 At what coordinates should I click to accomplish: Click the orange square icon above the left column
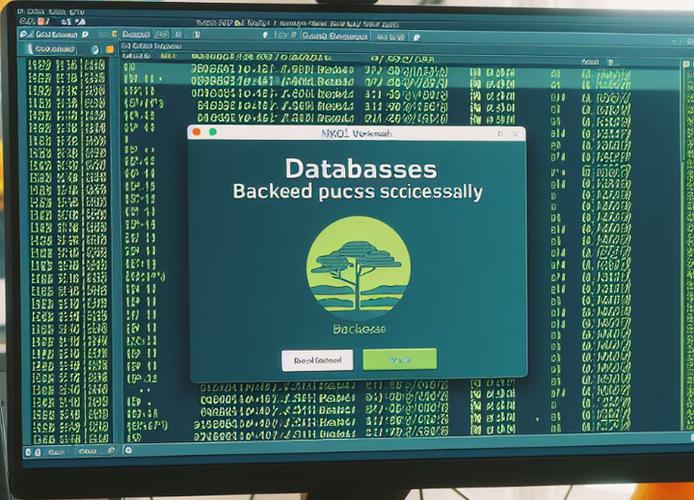tap(110, 50)
